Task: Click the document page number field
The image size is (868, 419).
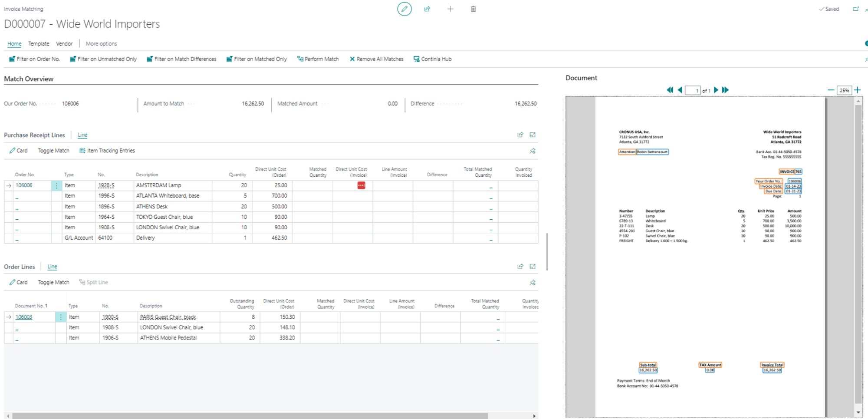Action: pos(692,90)
